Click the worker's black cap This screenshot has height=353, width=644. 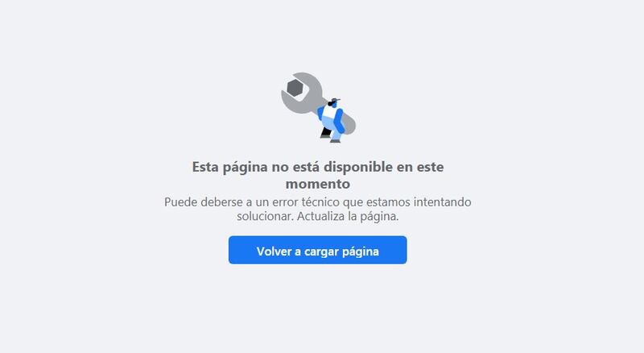[x=334, y=102]
